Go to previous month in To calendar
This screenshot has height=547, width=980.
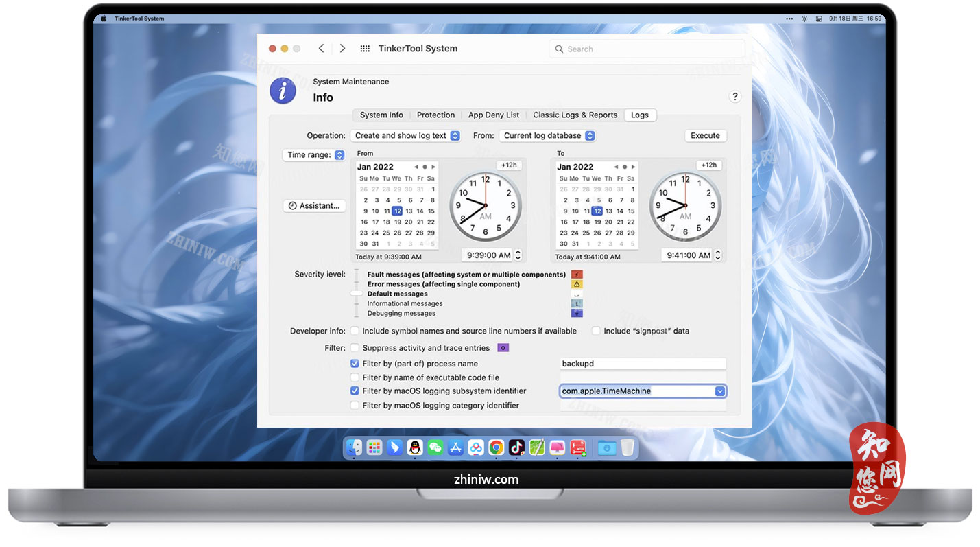coord(616,167)
